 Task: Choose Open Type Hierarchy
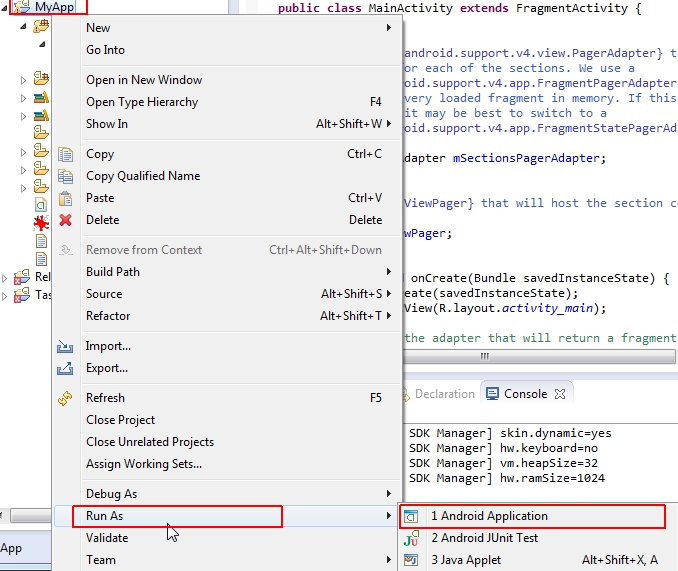(142, 102)
